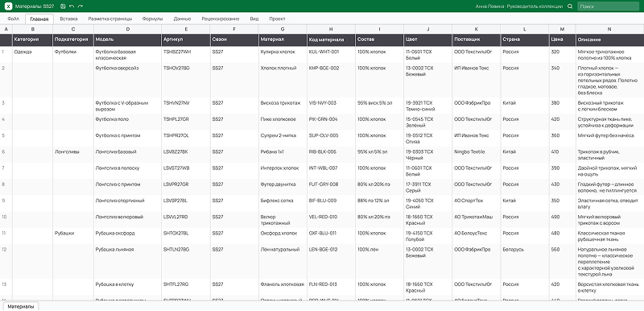
Task: Select color cell 19-3921 TCX Тёмно-синий
Action: 428,106
